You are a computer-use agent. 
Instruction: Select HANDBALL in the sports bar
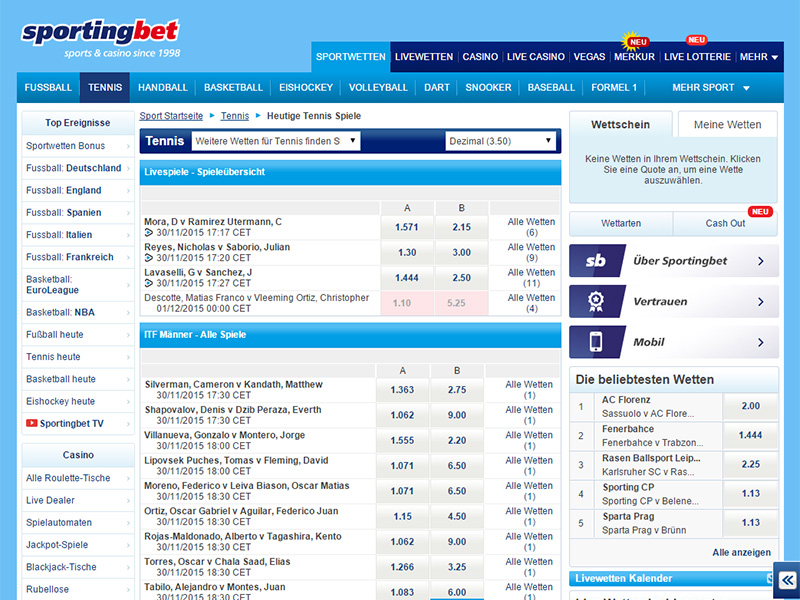[x=163, y=88]
